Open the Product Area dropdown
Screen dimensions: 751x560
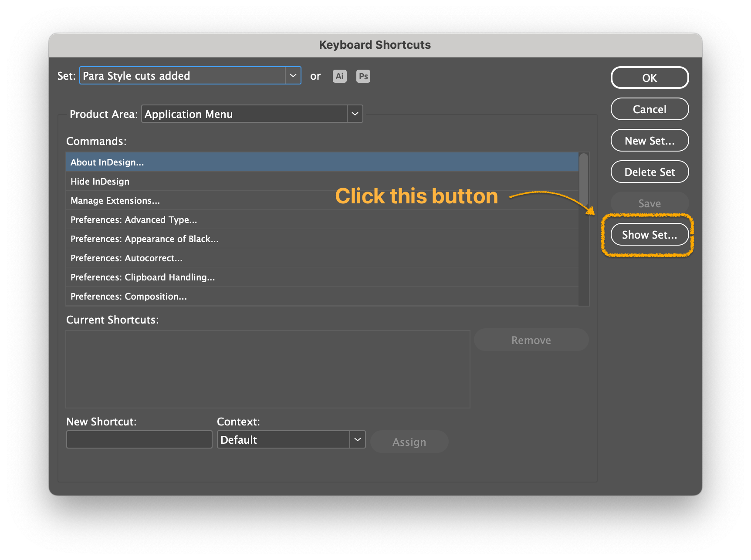(x=355, y=114)
